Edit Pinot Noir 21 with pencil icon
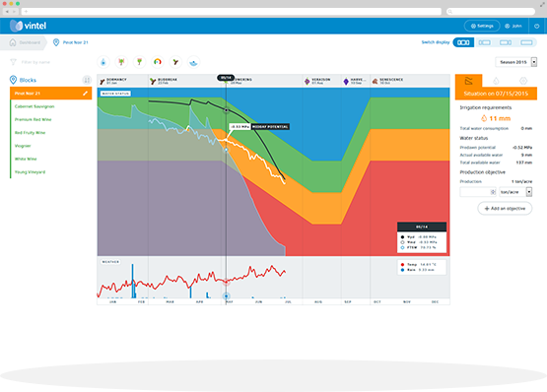 tap(85, 94)
